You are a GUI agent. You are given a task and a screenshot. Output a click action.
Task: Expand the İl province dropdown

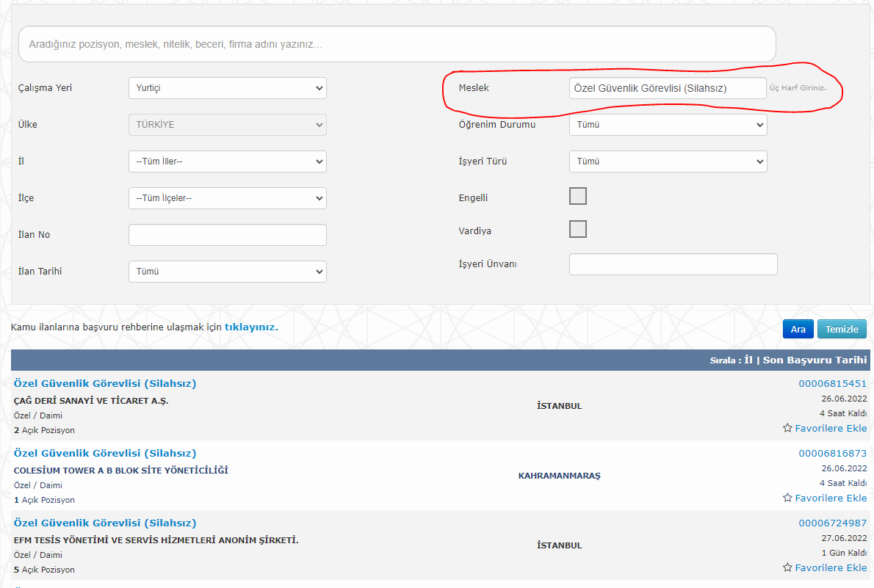(x=227, y=161)
